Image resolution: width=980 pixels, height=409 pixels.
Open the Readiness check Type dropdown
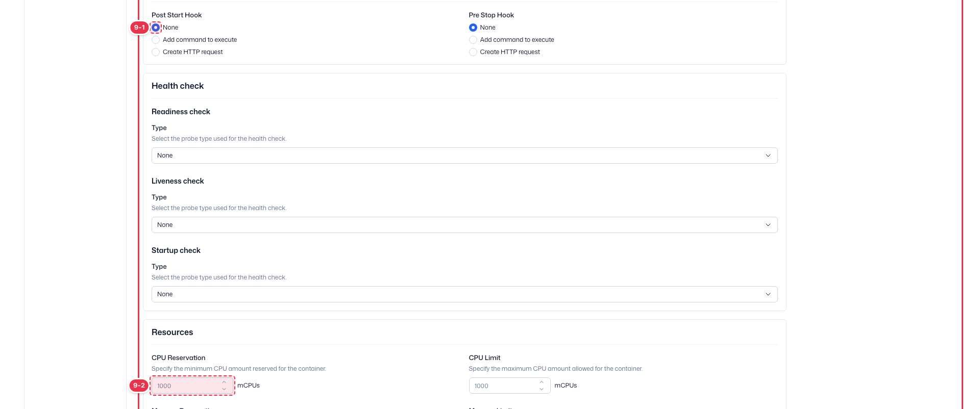[x=464, y=156]
